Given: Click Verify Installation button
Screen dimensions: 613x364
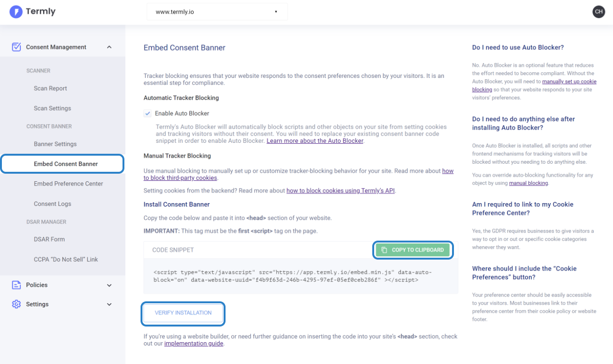Looking at the screenshot, I should (x=183, y=313).
